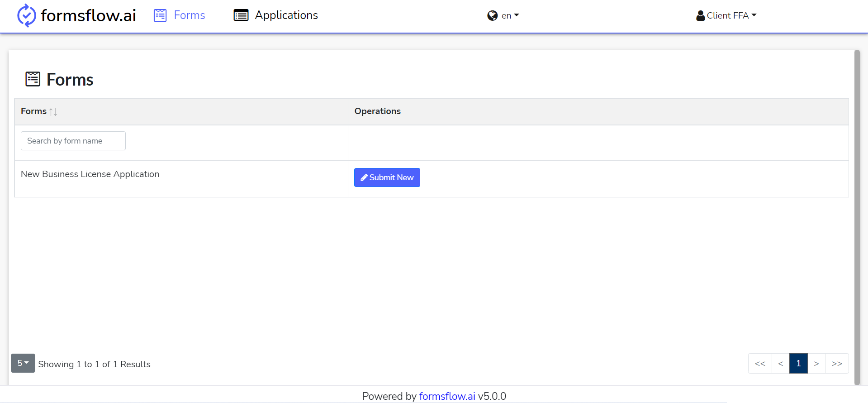Open the page size 5 dropdown
The image size is (868, 403).
pos(23,363)
